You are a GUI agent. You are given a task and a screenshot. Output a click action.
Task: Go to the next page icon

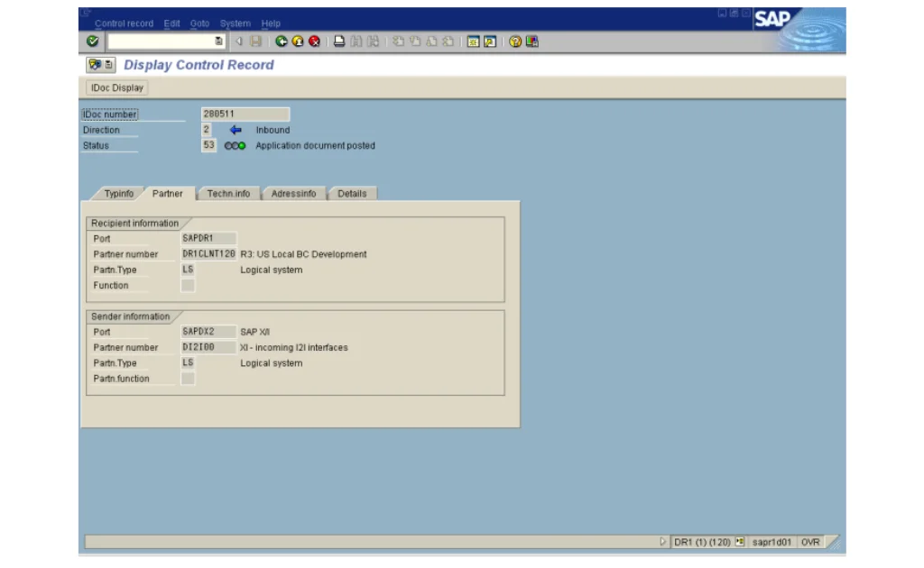pos(431,41)
